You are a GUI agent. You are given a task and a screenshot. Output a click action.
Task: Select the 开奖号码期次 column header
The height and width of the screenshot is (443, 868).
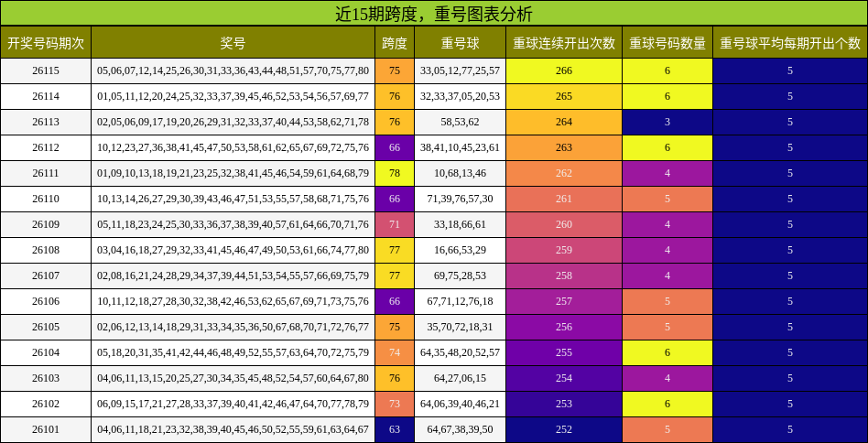coord(46,43)
